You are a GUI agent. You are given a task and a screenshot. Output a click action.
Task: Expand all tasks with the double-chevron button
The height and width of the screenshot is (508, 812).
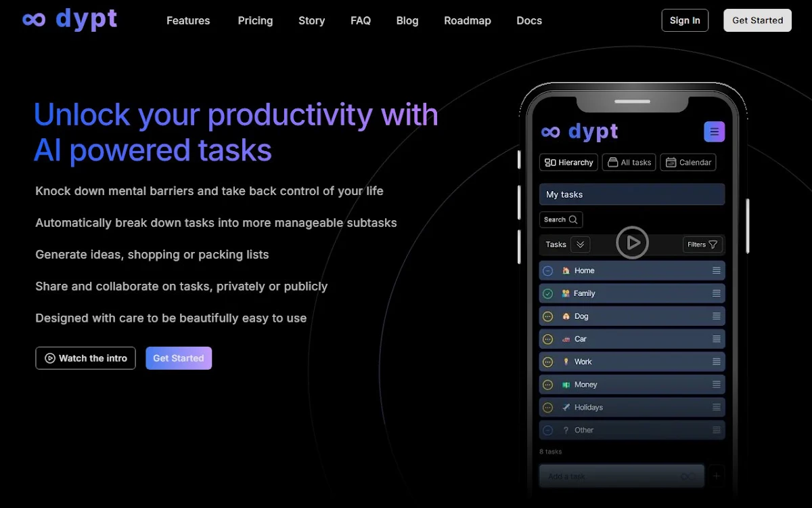581,245
